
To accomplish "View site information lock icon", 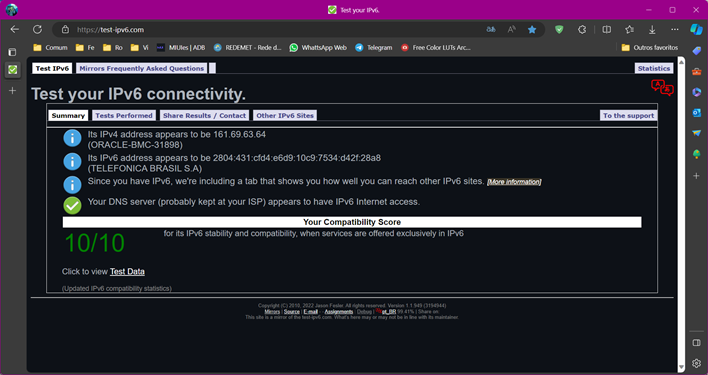I will pyautogui.click(x=65, y=30).
